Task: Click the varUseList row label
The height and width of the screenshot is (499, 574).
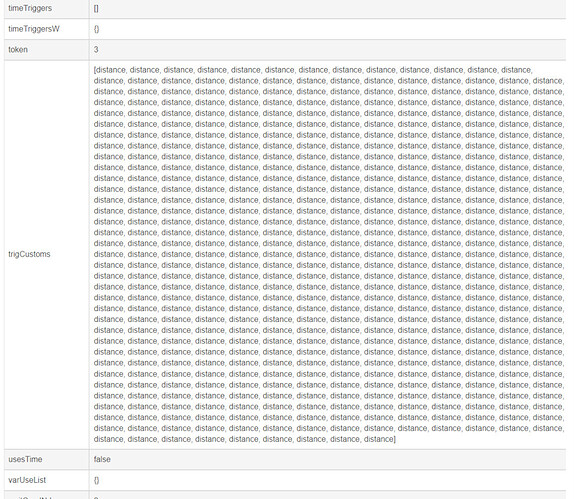Action: tap(27, 480)
